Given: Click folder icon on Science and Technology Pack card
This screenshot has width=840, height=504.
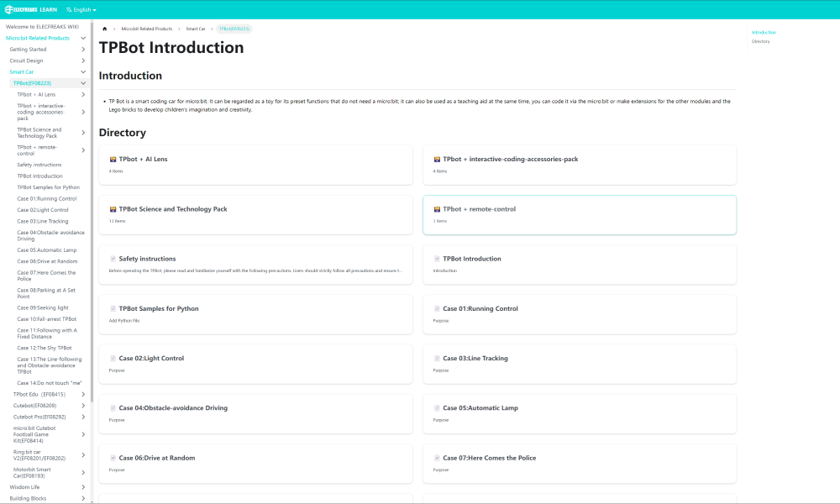Looking at the screenshot, I should (x=113, y=209).
